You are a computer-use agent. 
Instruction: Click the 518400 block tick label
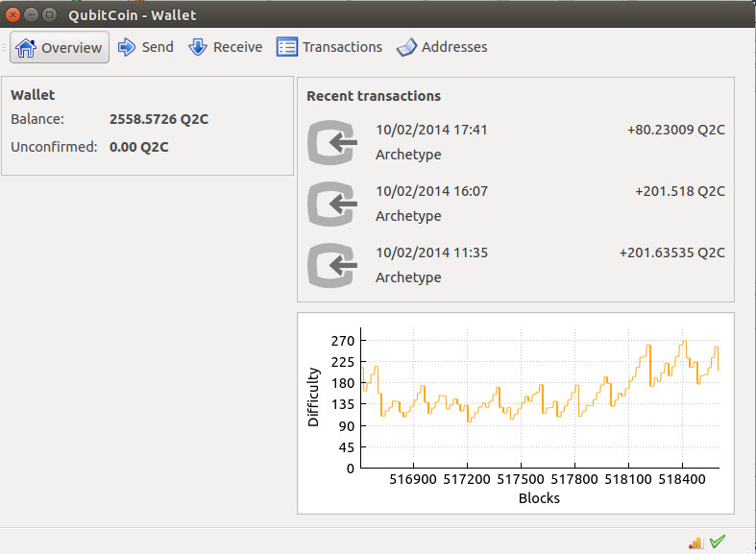682,479
